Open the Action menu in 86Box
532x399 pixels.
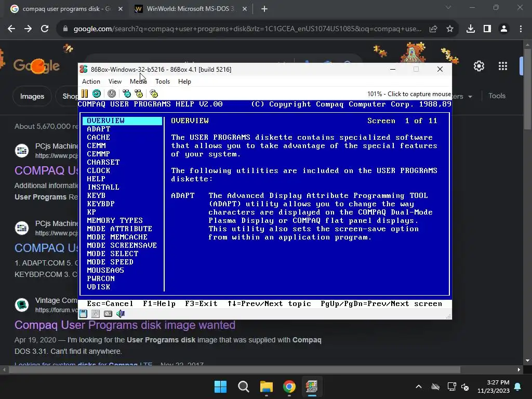click(x=91, y=82)
